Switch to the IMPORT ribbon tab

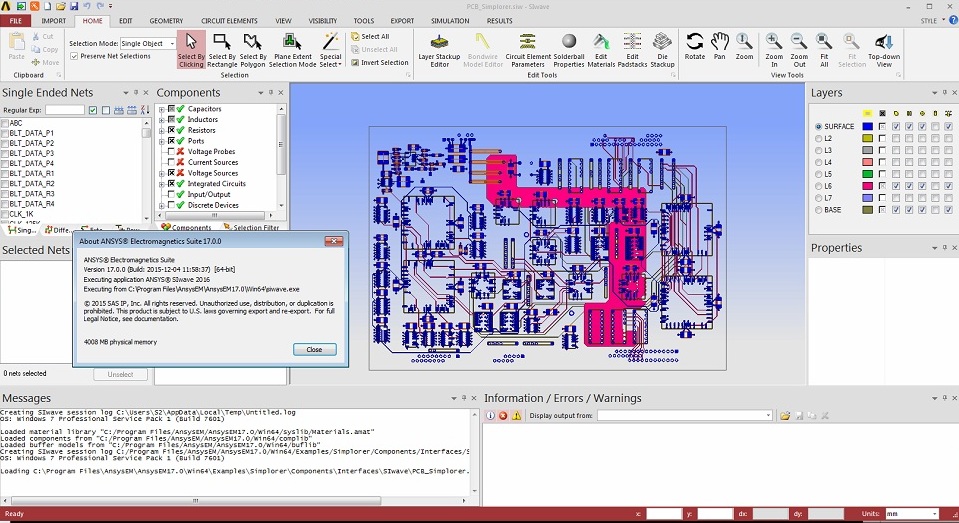tap(54, 21)
